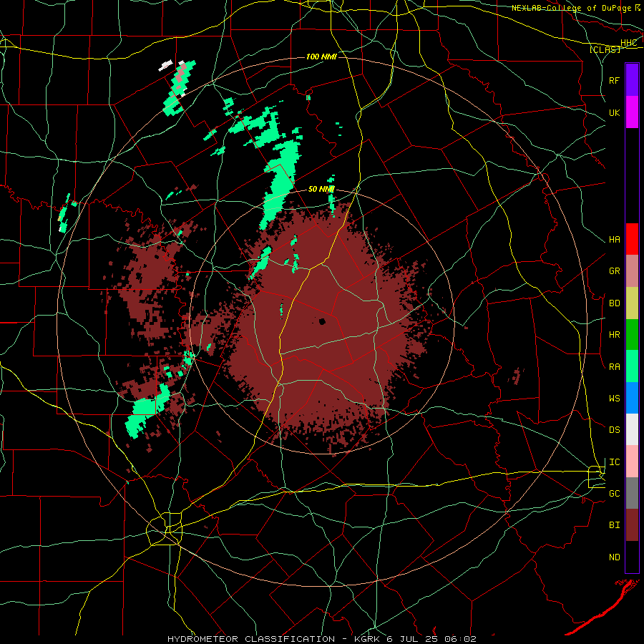644x644 pixels.
Task: Click the DS legend label
Action: click(614, 430)
